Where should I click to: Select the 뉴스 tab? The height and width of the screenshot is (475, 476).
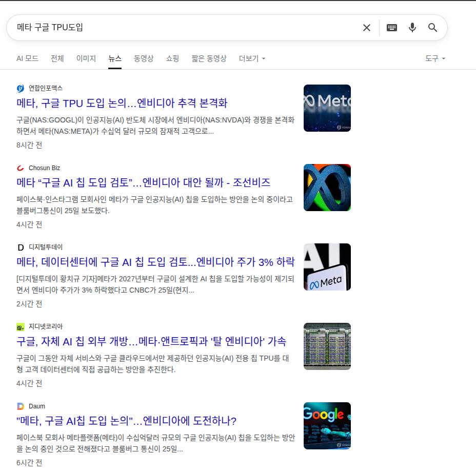(x=115, y=58)
